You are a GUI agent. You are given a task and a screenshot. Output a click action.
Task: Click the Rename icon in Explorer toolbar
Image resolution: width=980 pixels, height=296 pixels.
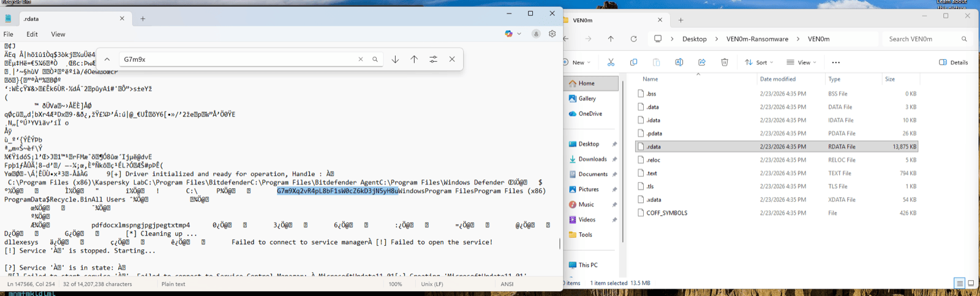point(679,63)
